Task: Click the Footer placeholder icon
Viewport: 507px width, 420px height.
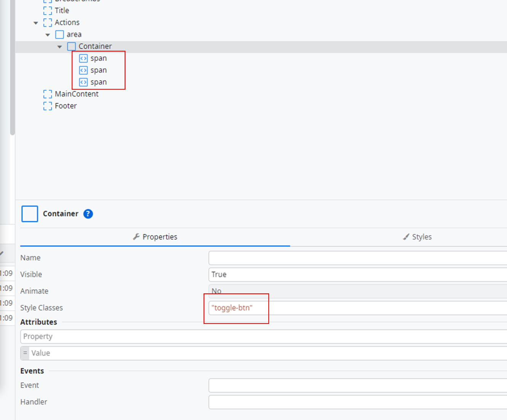Action: tap(47, 106)
